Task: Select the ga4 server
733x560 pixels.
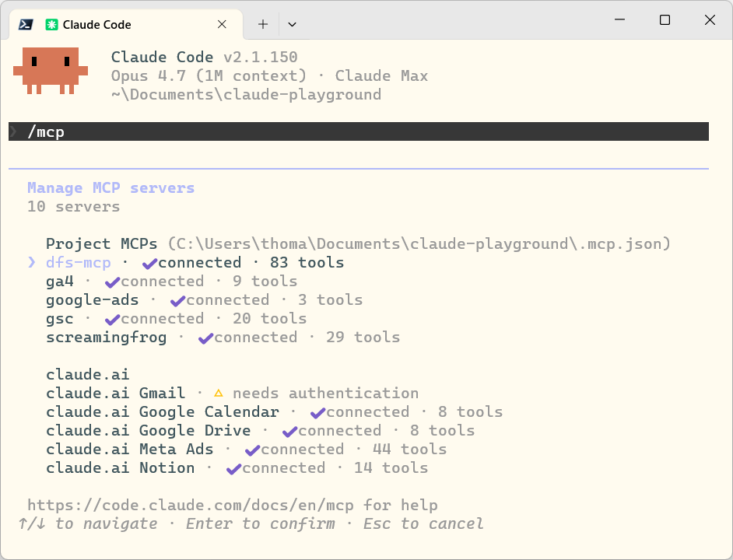Action: pyautogui.click(x=60, y=281)
